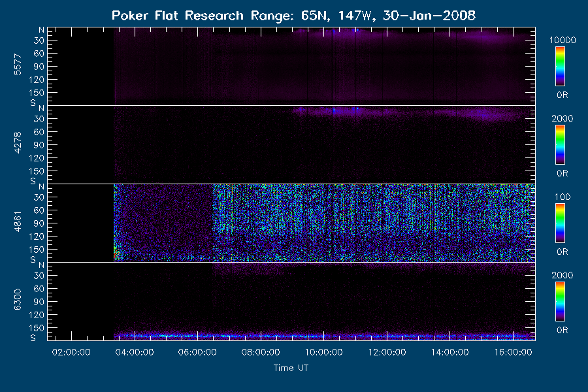588x392 pixels.
Task: Click the 150 tick label on the 6300 panel
Action: (x=37, y=328)
